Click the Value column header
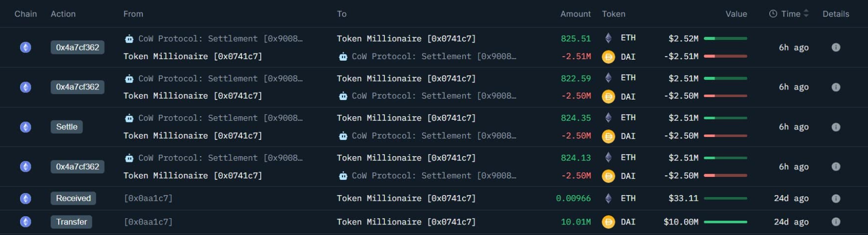This screenshot has height=235, width=868. point(736,14)
